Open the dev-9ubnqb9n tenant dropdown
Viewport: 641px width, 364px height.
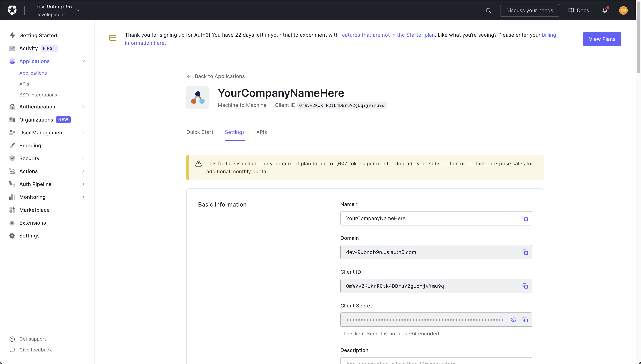click(78, 10)
